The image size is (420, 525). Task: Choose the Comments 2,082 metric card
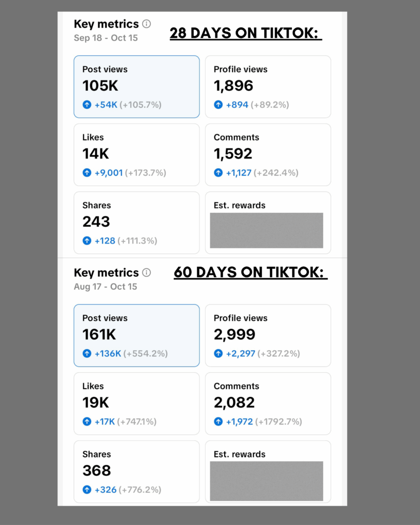[268, 403]
